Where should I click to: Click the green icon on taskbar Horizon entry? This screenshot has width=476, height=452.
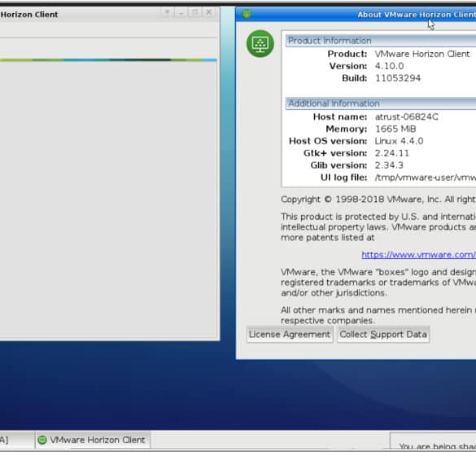point(42,440)
